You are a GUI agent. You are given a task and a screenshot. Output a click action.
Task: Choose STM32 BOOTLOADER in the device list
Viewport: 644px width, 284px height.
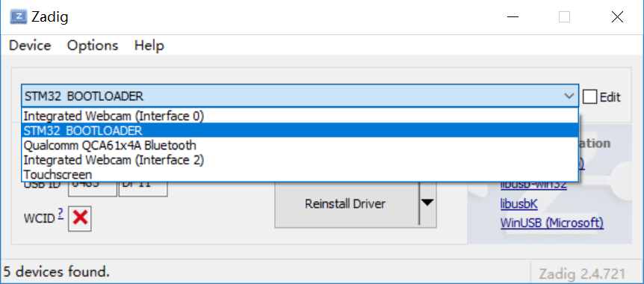(x=300, y=131)
